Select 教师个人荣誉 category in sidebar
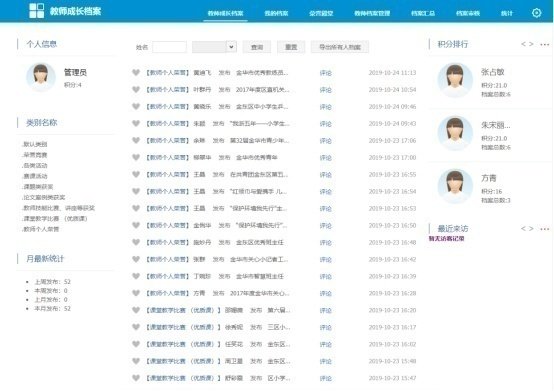 point(41,229)
